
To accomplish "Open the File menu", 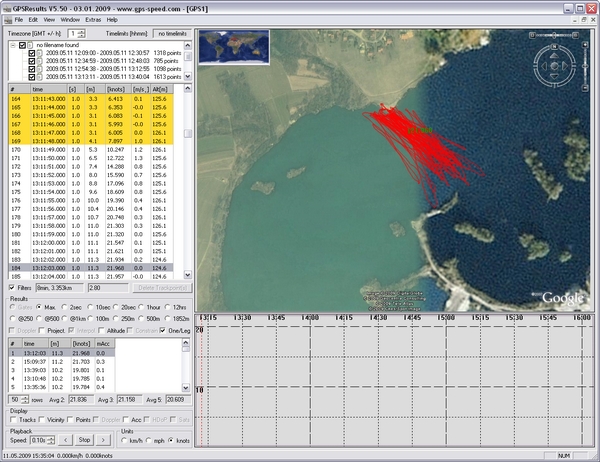I will [x=18, y=20].
